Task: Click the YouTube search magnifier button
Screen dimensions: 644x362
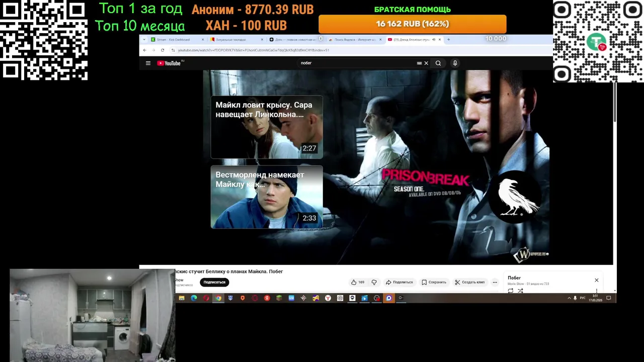Action: (438, 63)
